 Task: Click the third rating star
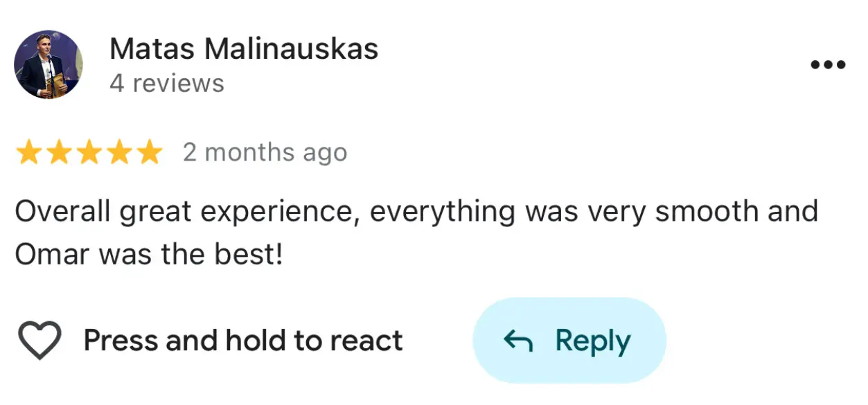click(89, 152)
